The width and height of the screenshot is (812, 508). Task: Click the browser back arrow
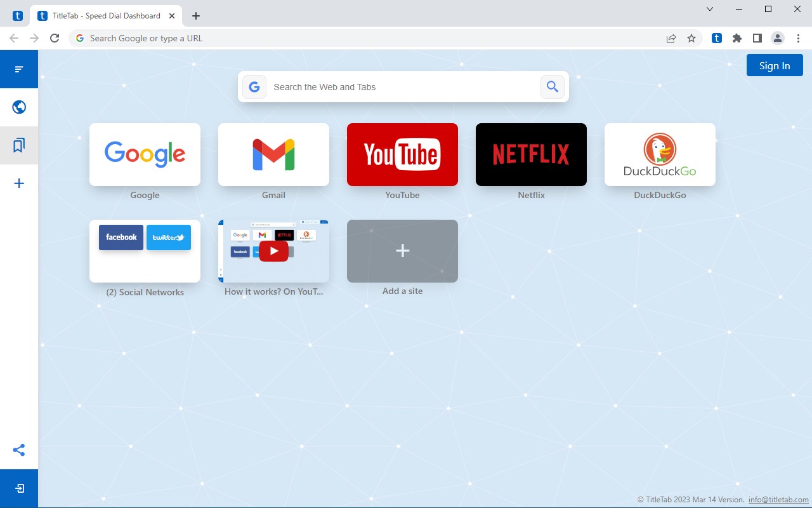pos(14,38)
